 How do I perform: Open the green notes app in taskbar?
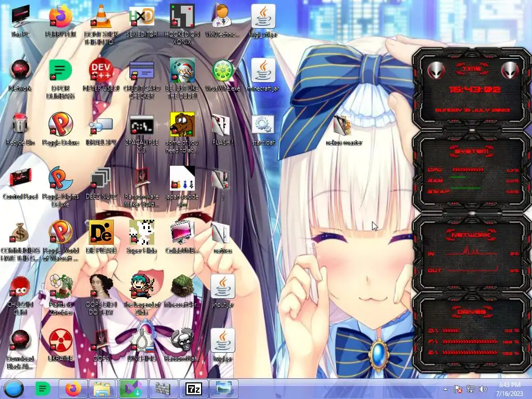(x=43, y=389)
